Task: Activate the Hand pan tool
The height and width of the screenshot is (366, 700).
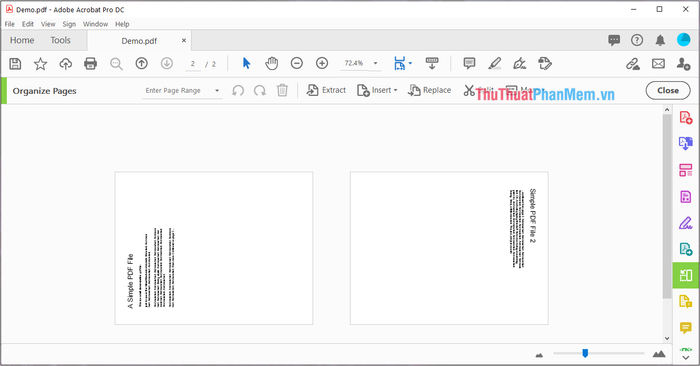Action: coord(271,63)
